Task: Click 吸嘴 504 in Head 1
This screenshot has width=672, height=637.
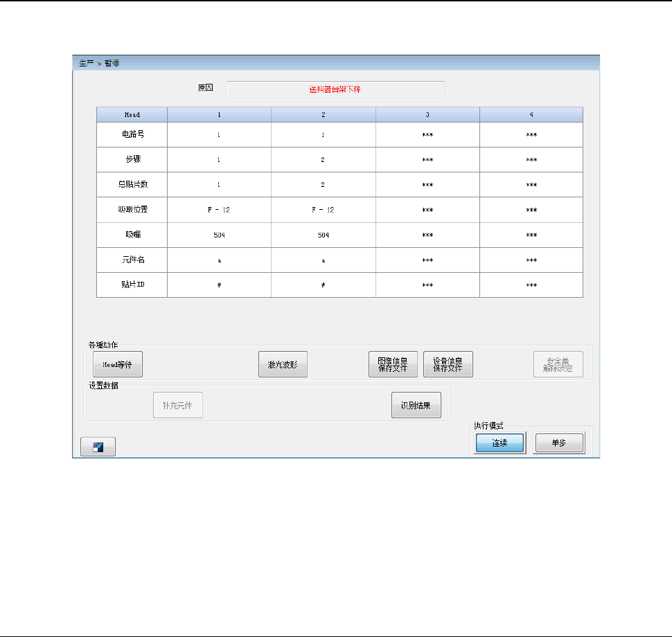Action: point(219,235)
